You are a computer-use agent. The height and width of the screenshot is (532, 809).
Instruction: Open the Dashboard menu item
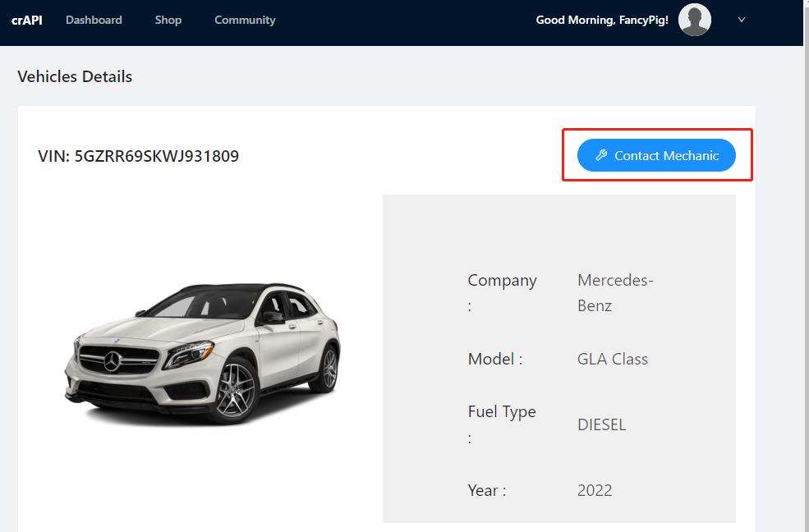point(94,20)
